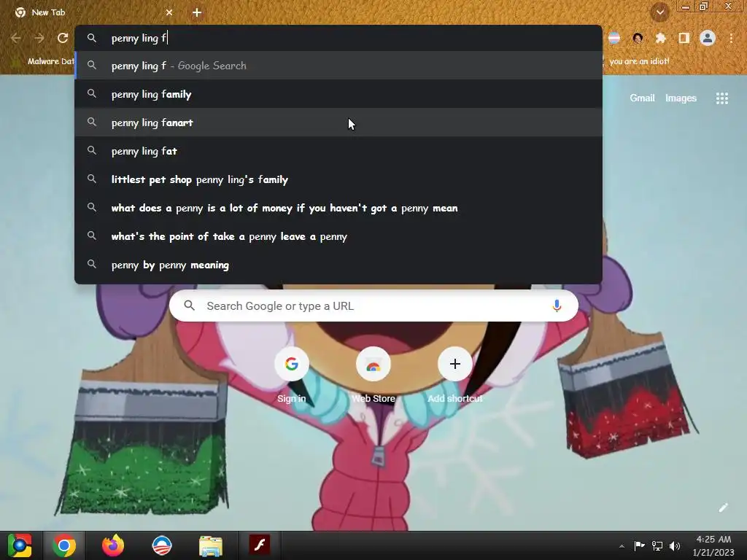
Task: Pick the 'penny ling fanart' suggestion
Action: [338, 122]
